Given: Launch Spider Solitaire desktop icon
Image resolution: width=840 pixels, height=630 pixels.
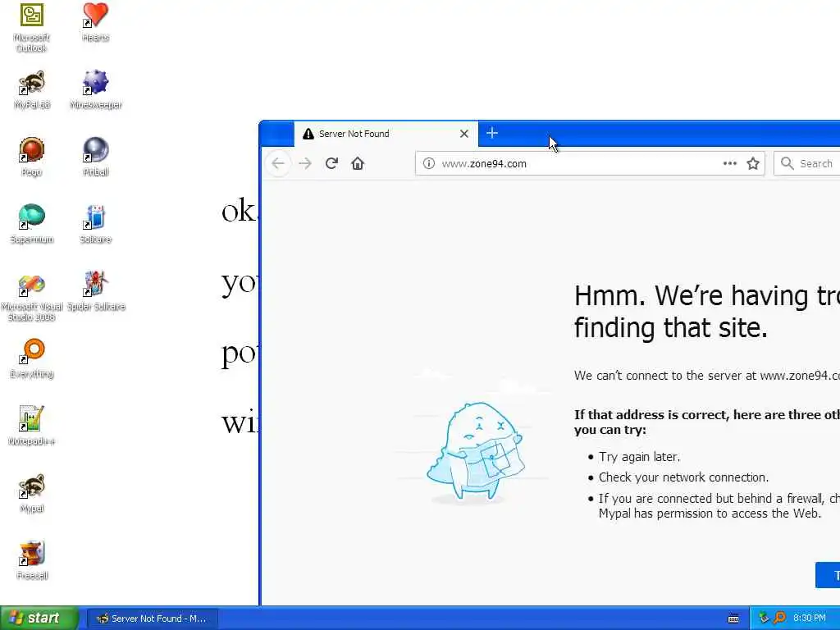Looking at the screenshot, I should pos(95,291).
